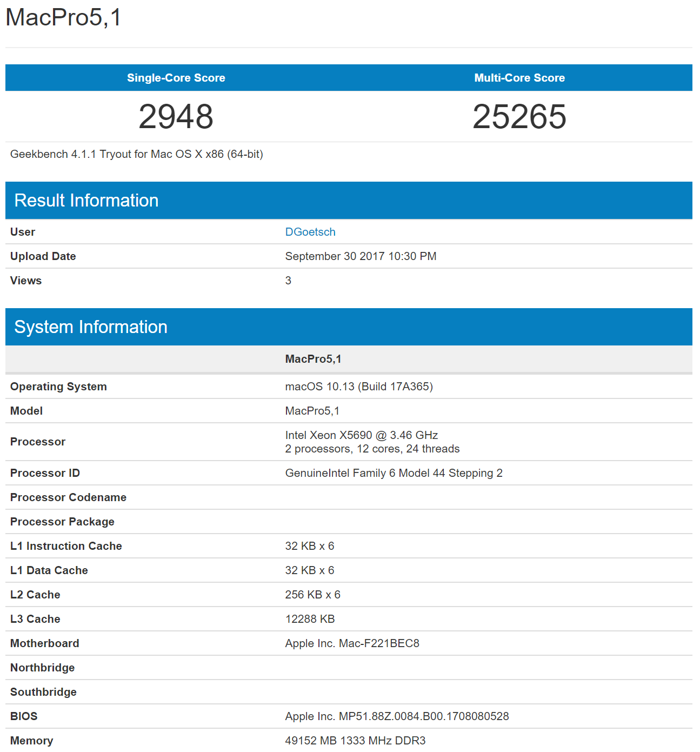Click the multi-core score value 25265

click(519, 117)
